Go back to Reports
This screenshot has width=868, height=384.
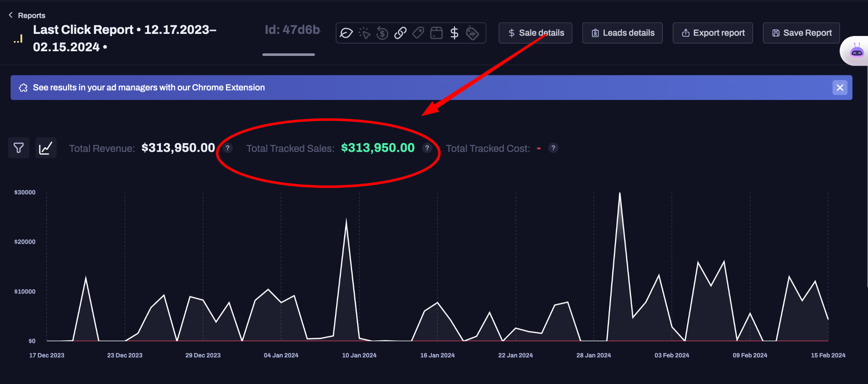[27, 15]
